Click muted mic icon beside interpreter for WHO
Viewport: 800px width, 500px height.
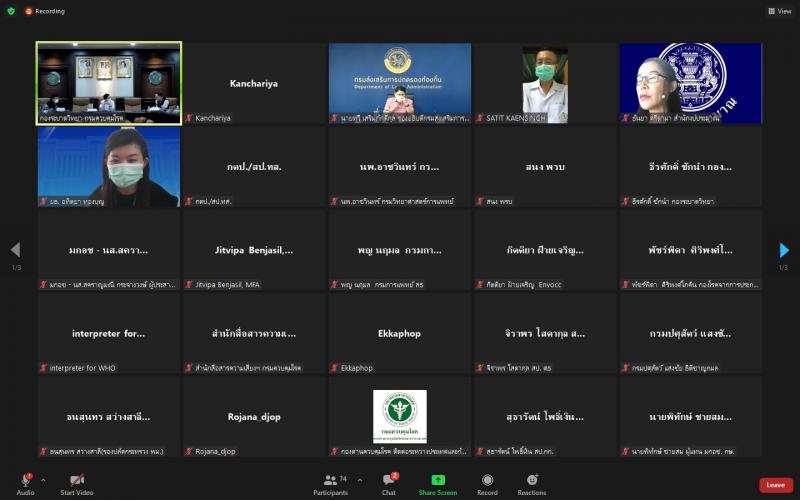point(43,368)
